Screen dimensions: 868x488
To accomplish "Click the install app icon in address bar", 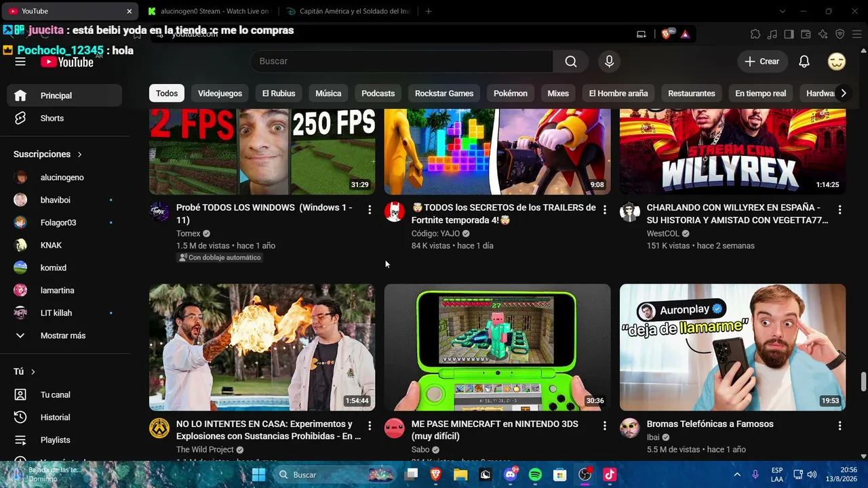I will [x=642, y=34].
